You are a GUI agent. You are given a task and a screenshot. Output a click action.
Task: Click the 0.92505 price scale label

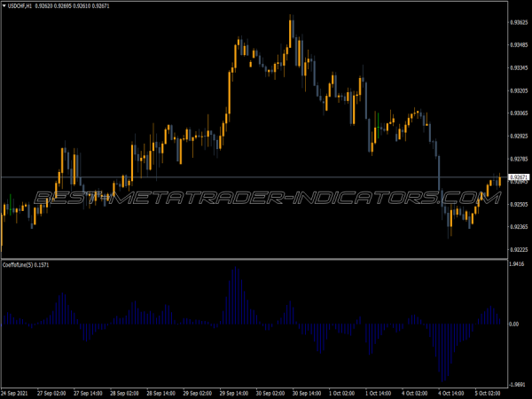[x=519, y=204]
